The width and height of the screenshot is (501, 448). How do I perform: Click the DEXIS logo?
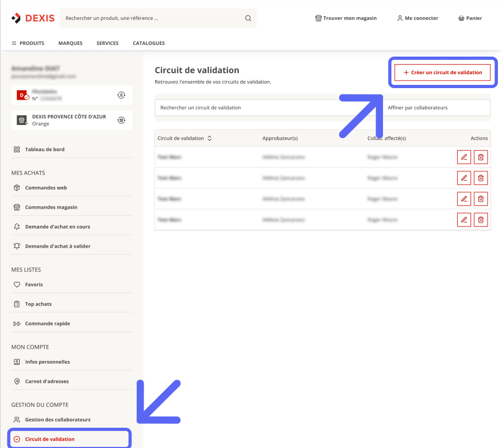click(x=33, y=18)
